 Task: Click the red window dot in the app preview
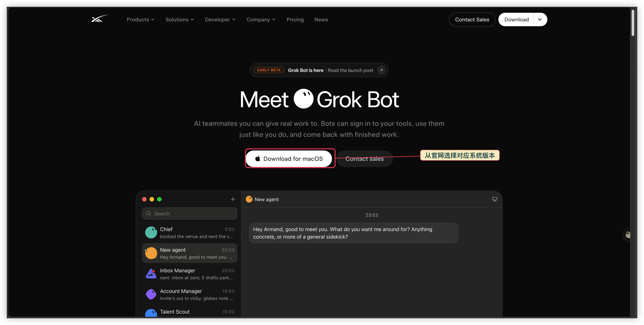click(144, 199)
